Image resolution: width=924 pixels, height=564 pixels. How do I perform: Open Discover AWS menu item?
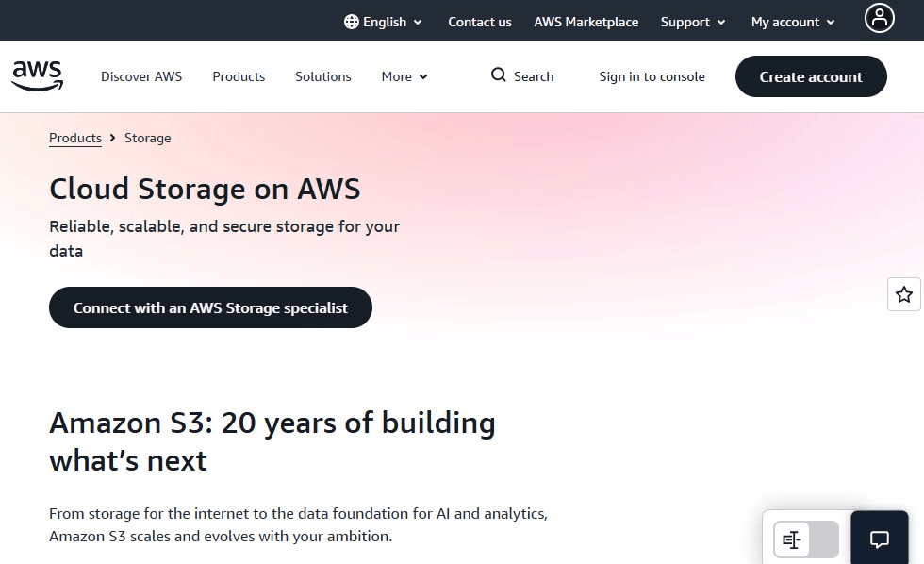141,76
